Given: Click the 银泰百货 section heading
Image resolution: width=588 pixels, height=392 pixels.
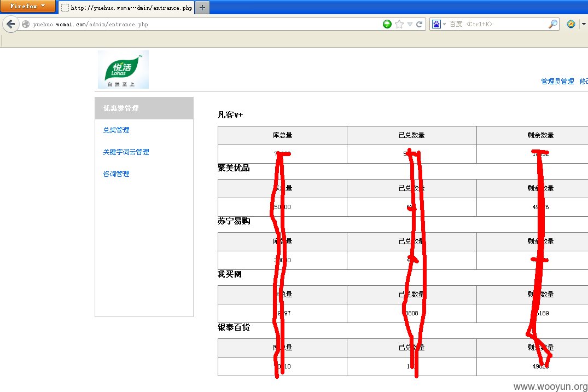Looking at the screenshot, I should tap(234, 327).
